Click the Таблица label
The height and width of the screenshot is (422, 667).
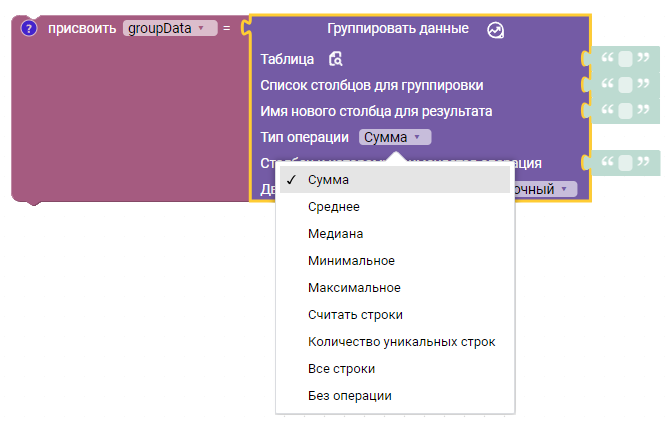pos(287,59)
